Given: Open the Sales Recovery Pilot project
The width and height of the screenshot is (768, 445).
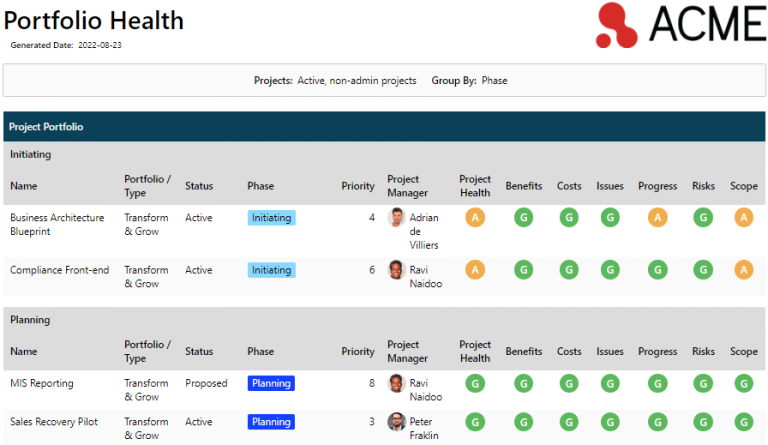Looking at the screenshot, I should pyautogui.click(x=55, y=422).
